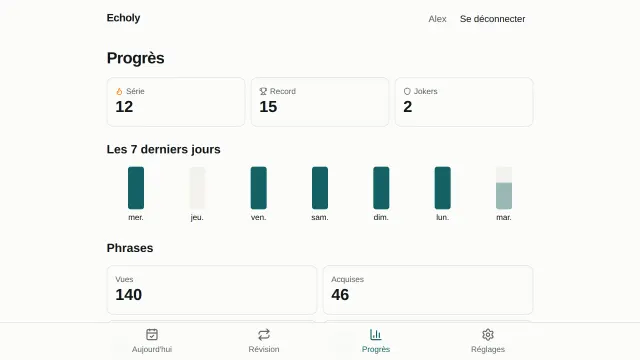Image resolution: width=640 pixels, height=360 pixels.
Task: Switch to the Révision tab label
Action: click(x=264, y=349)
